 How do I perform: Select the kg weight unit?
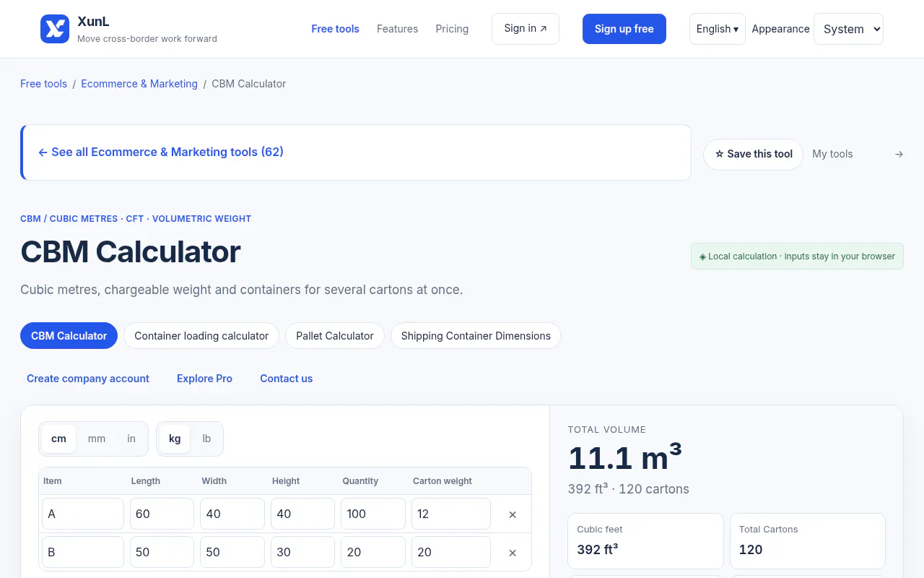(x=175, y=439)
